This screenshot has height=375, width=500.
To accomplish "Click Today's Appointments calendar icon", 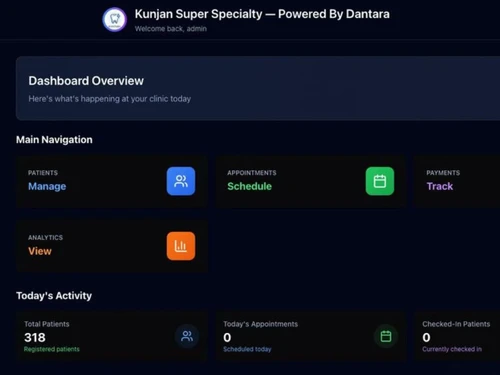I will pyautogui.click(x=386, y=336).
